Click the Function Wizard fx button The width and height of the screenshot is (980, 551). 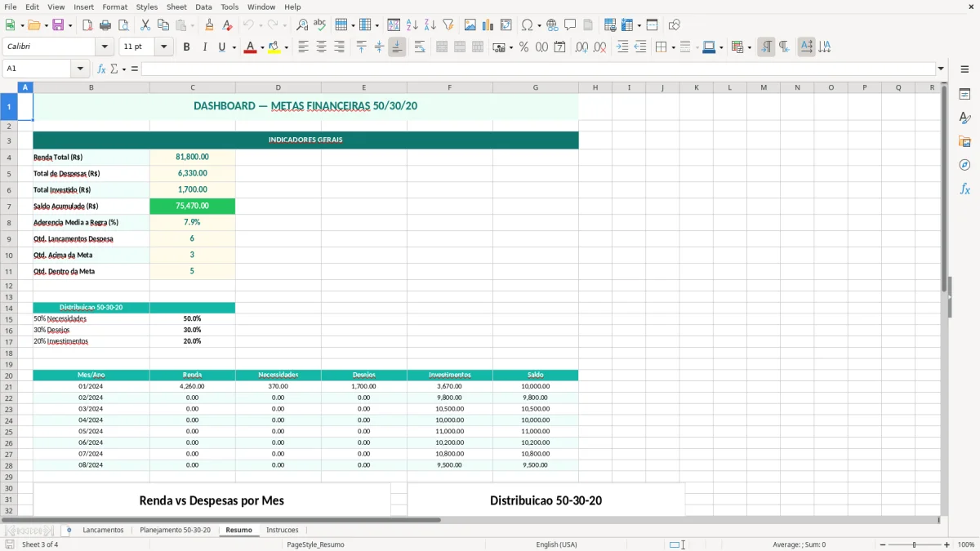click(x=101, y=69)
